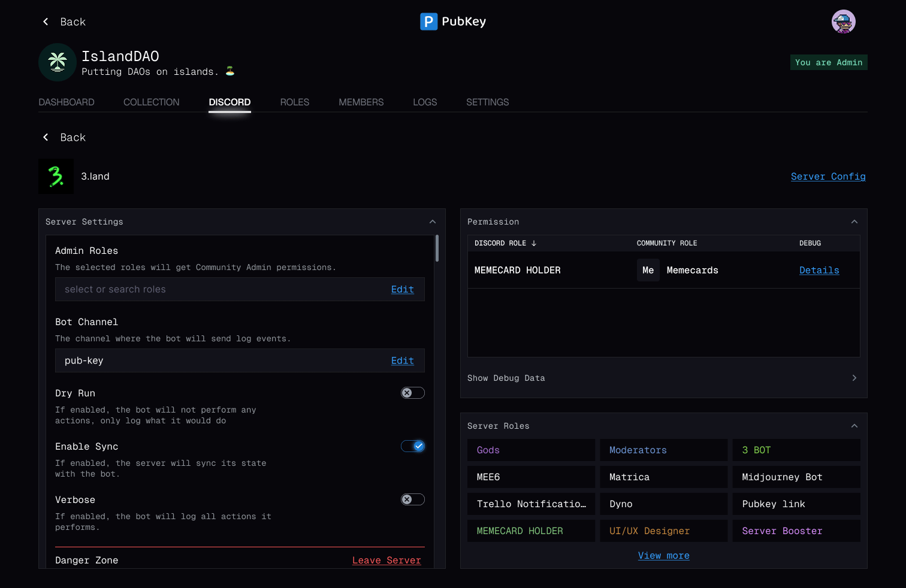Click the 3.land server name
The height and width of the screenshot is (588, 906).
(x=95, y=176)
